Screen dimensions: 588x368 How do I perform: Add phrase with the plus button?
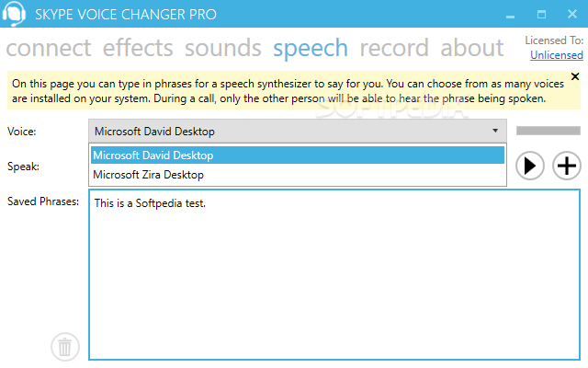point(566,166)
